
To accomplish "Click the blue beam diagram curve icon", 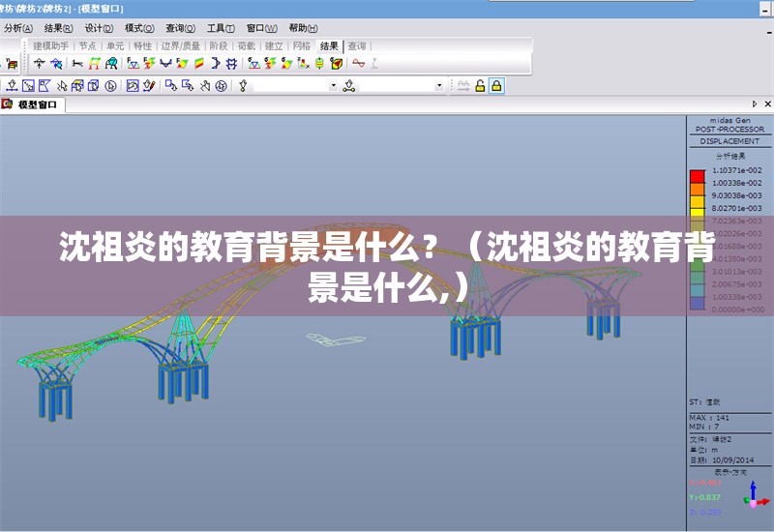I will pyautogui.click(x=165, y=63).
